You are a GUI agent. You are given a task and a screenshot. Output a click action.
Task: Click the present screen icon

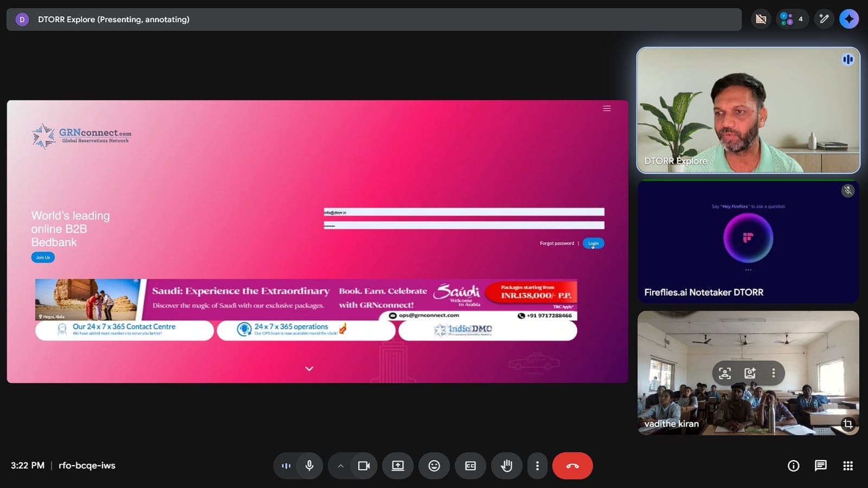(398, 466)
